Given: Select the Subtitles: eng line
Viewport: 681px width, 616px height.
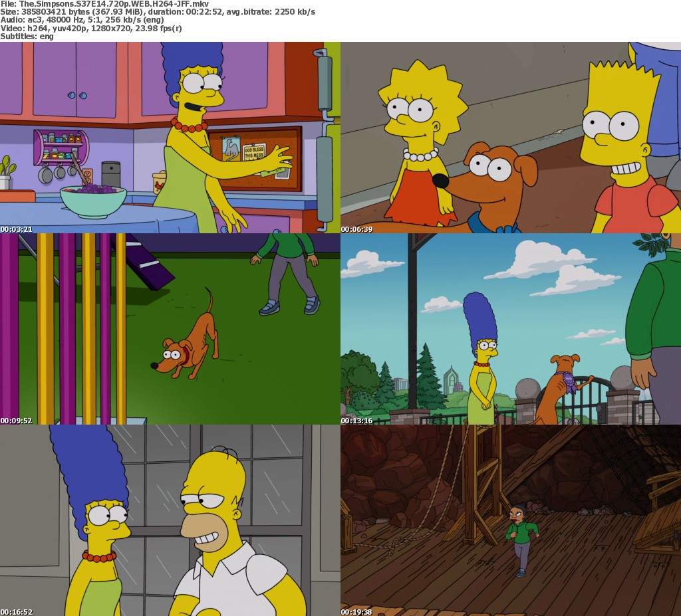Looking at the screenshot, I should pos(27,36).
